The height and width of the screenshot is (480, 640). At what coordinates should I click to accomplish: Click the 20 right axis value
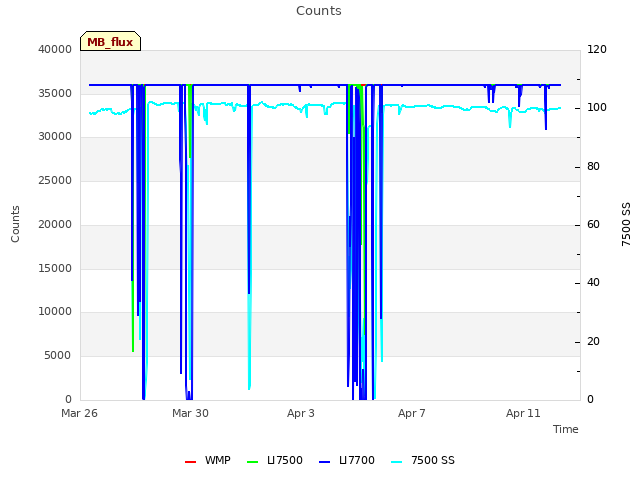pyautogui.click(x=593, y=341)
